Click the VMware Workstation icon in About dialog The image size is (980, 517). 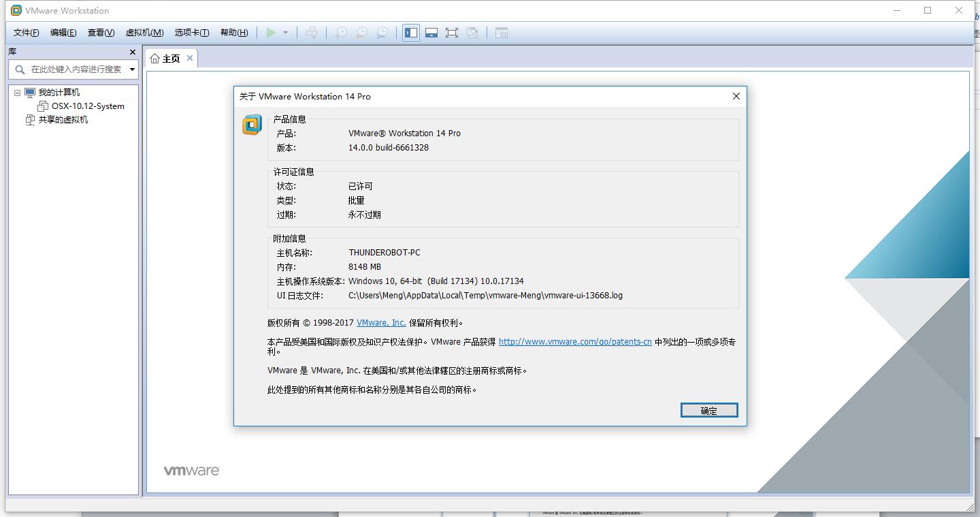(x=252, y=125)
